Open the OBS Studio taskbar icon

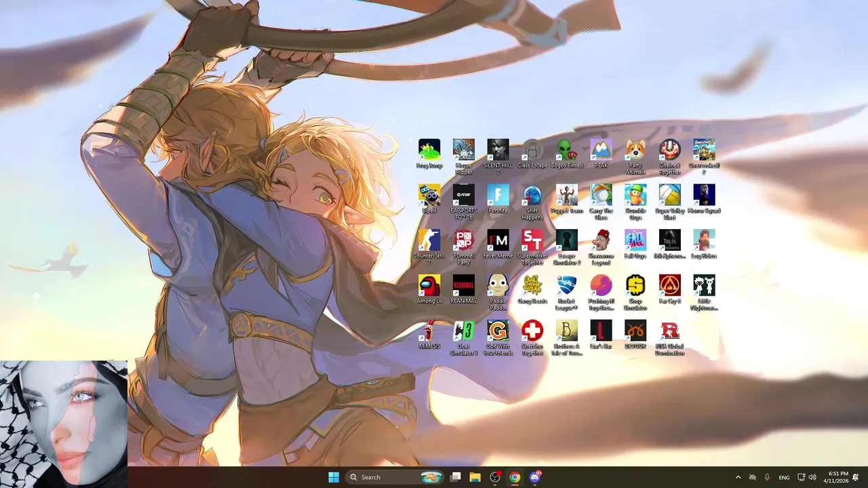[495, 477]
